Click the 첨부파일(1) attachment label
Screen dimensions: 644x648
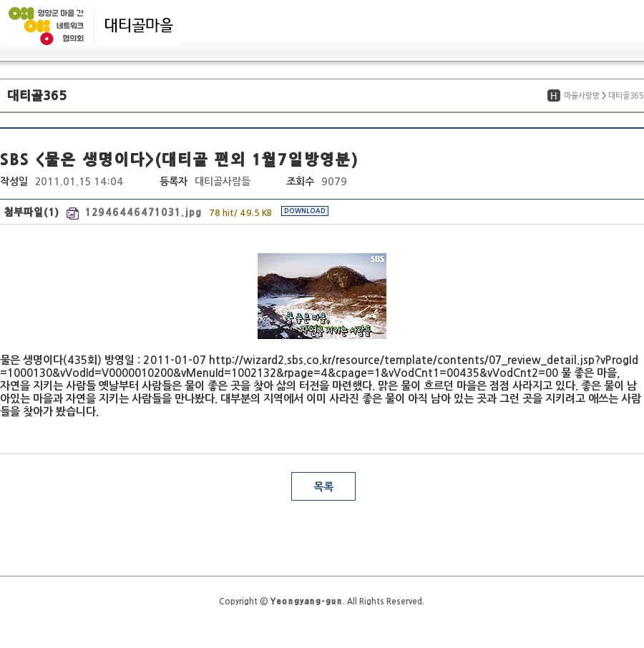point(31,212)
